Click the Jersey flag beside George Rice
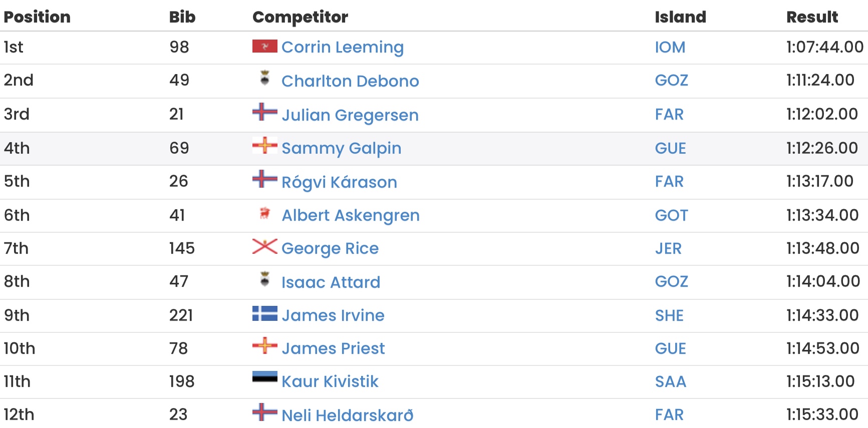868x428 pixels. tap(264, 246)
